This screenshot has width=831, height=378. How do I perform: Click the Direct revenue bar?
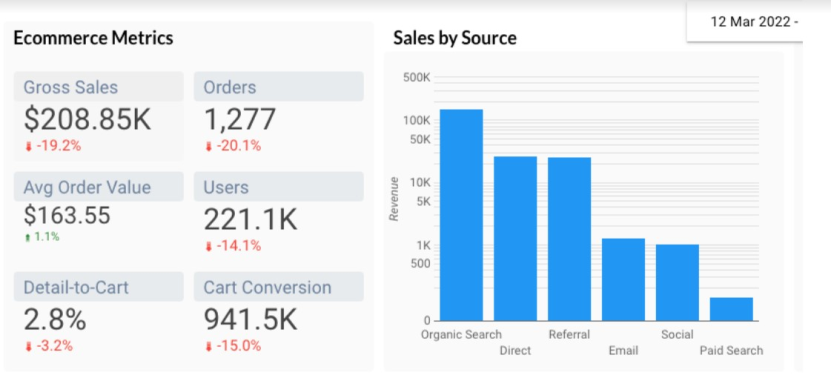515,239
